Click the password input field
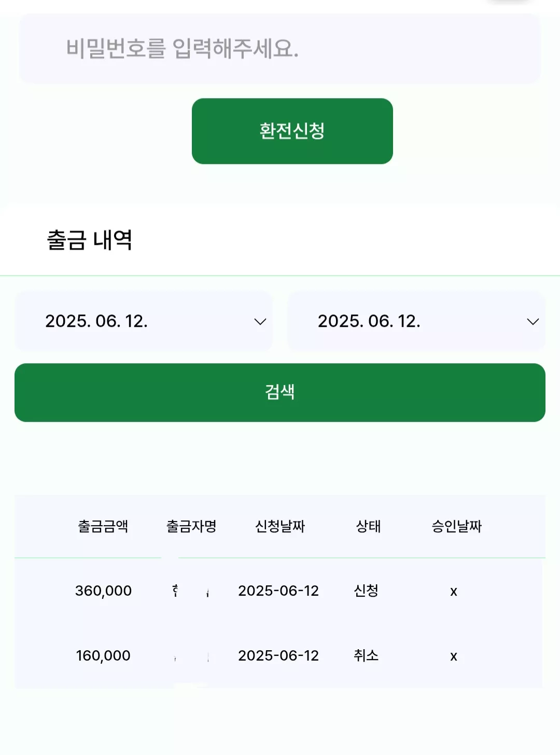The image size is (560, 755). coord(280,49)
